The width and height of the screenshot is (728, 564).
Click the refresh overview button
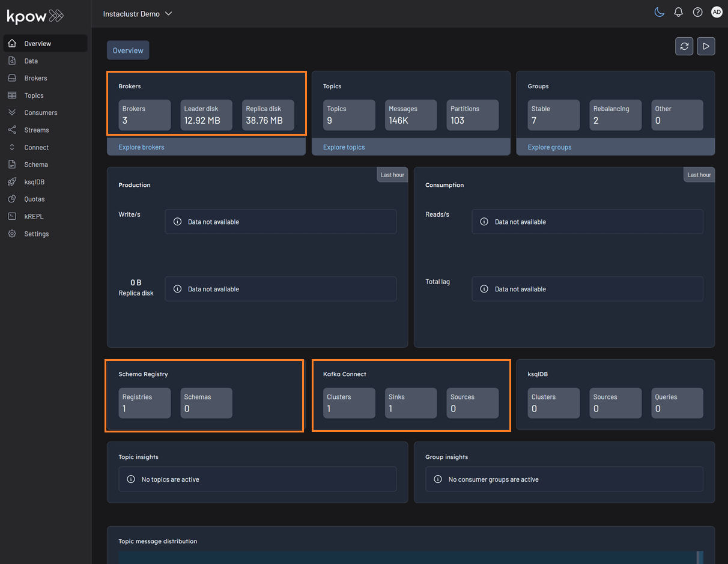pos(684,46)
